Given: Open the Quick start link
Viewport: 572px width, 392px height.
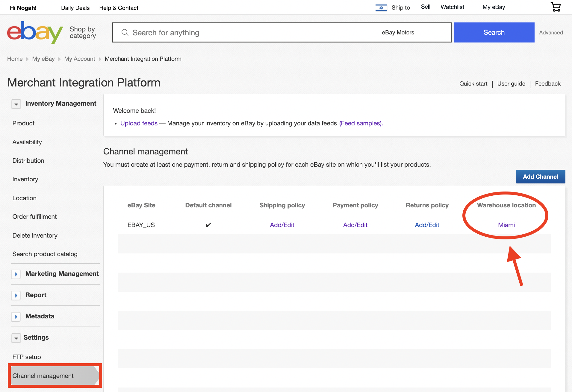Looking at the screenshot, I should [x=473, y=83].
